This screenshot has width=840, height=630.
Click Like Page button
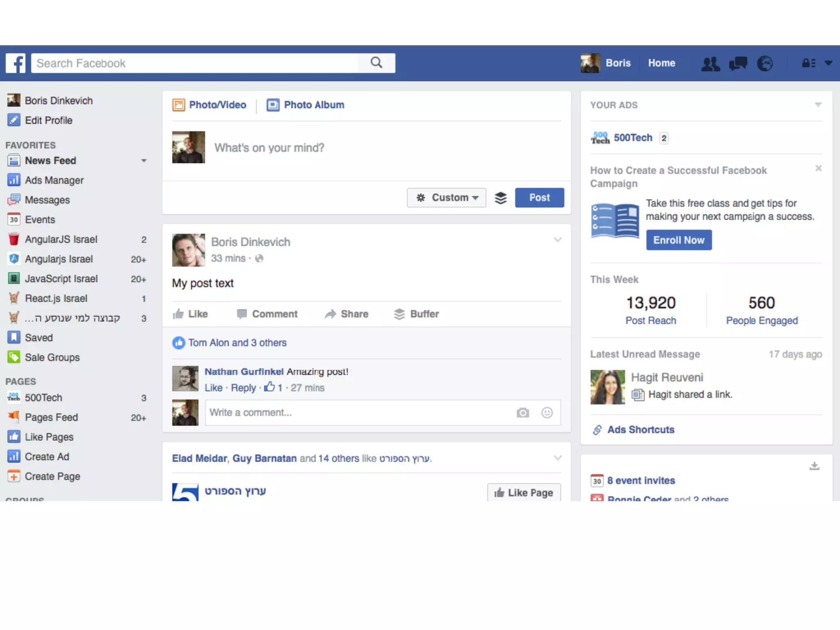(524, 492)
